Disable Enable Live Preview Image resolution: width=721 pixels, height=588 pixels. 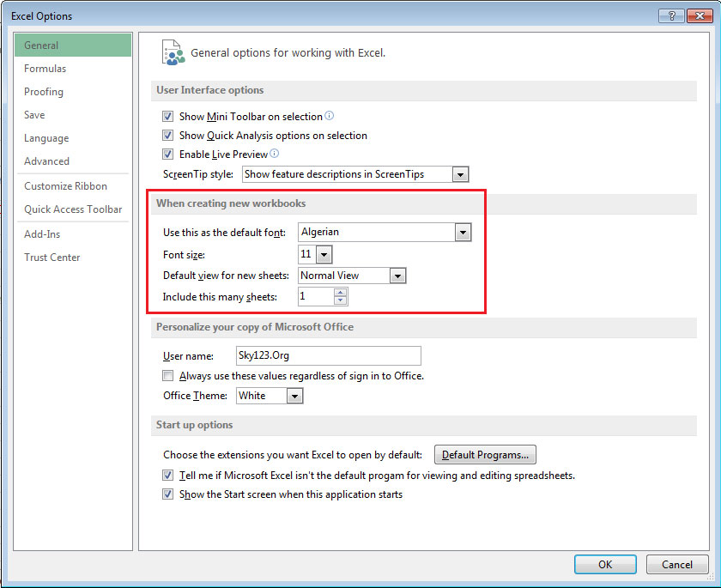[167, 154]
